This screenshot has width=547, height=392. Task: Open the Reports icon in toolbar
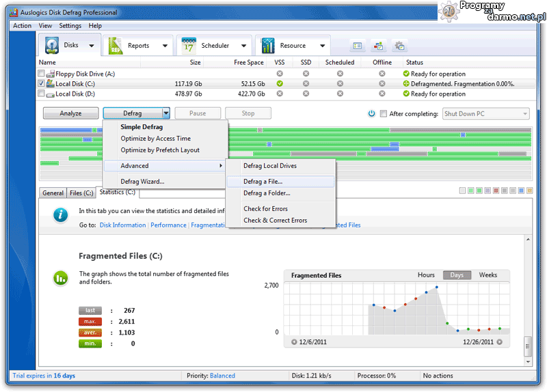pyautogui.click(x=116, y=46)
